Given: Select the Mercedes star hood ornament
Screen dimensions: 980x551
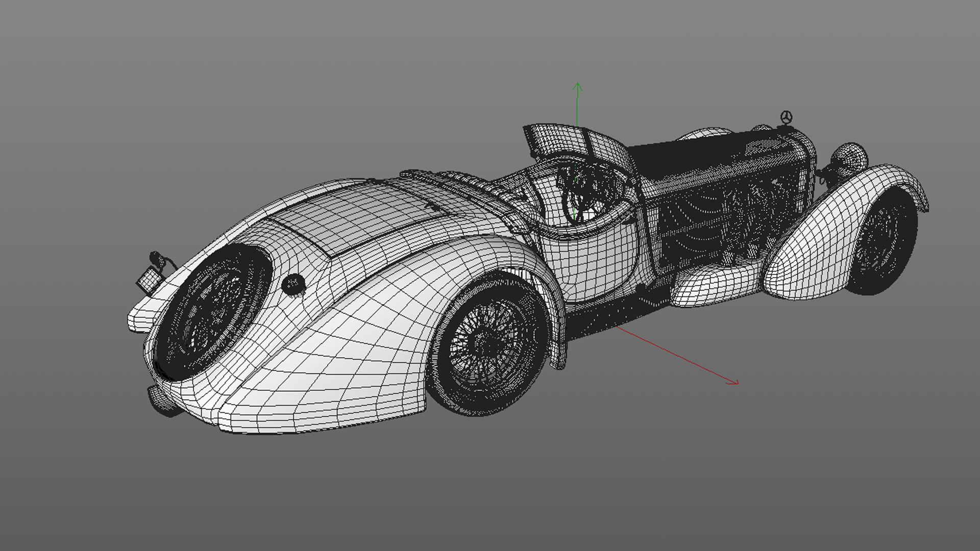Looking at the screenshot, I should (x=787, y=117).
